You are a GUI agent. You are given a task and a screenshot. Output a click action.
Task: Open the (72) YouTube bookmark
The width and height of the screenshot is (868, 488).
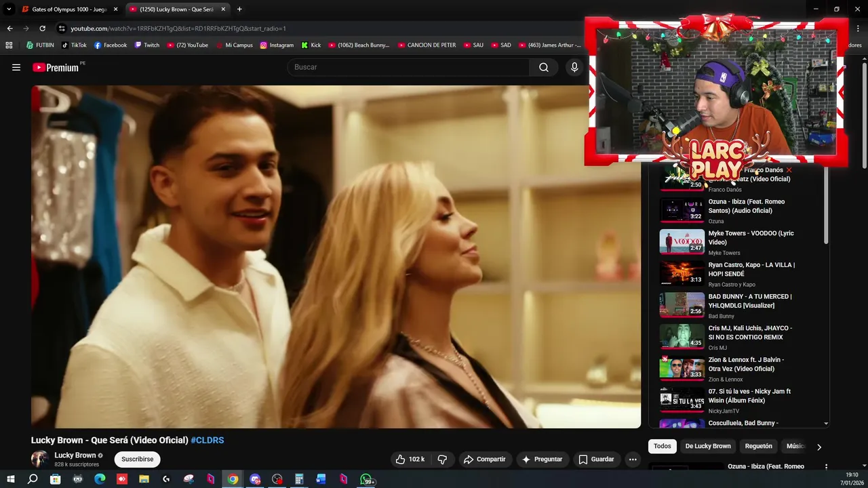pos(186,45)
